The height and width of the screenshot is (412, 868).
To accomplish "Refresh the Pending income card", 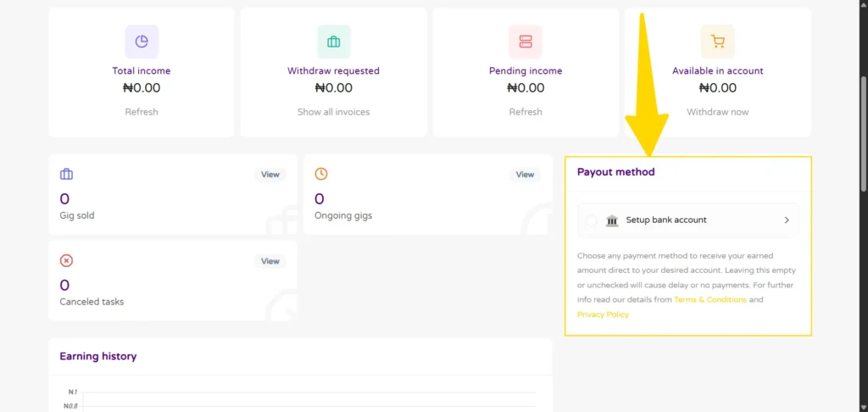I will click(x=526, y=112).
